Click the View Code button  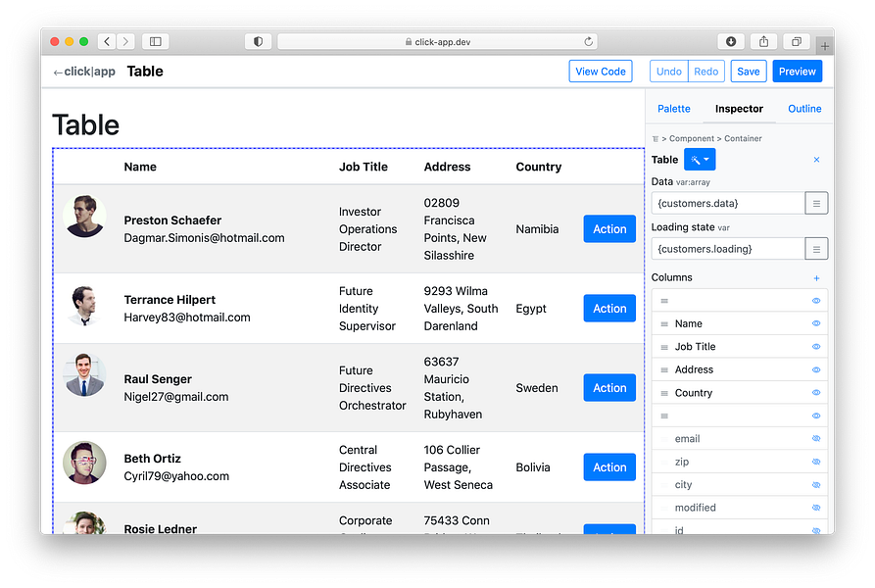pos(601,72)
